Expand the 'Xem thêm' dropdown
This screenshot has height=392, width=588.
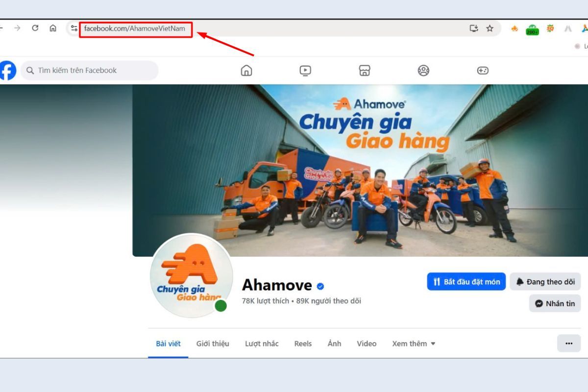414,343
